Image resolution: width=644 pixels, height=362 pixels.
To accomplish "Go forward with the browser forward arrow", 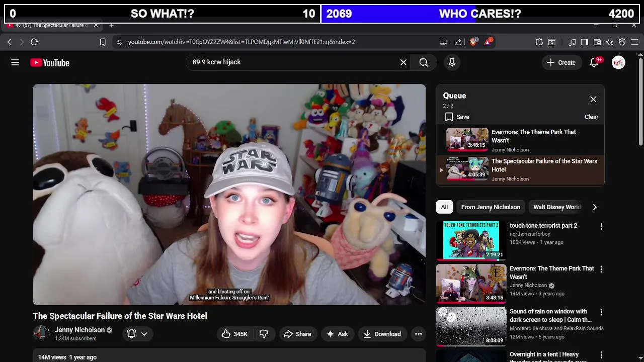I will [x=21, y=42].
